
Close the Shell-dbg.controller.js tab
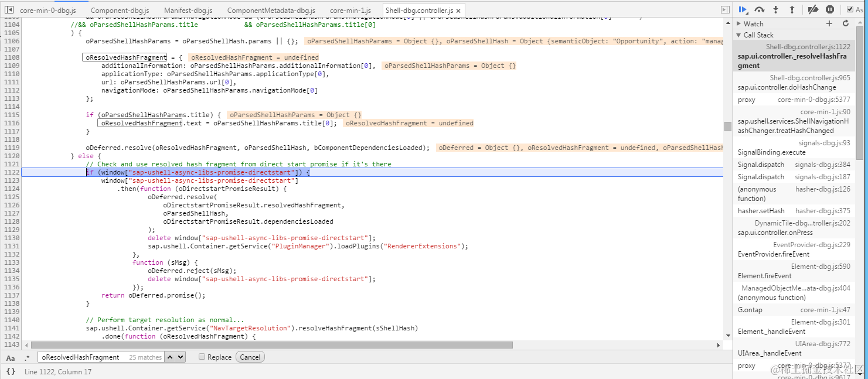(458, 11)
